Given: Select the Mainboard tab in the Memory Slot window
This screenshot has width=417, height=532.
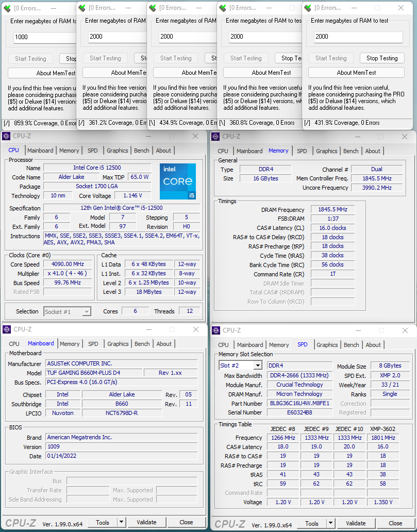Looking at the screenshot, I should coord(250,345).
